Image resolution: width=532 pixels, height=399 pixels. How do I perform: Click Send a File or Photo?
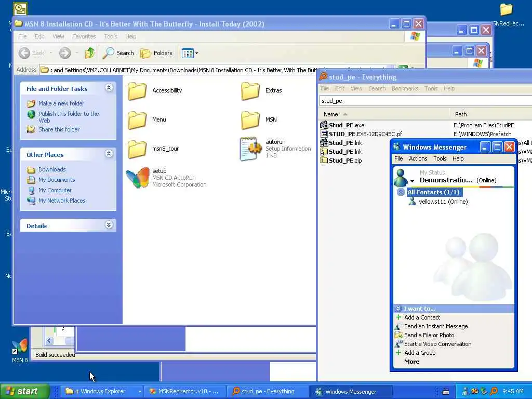429,335
